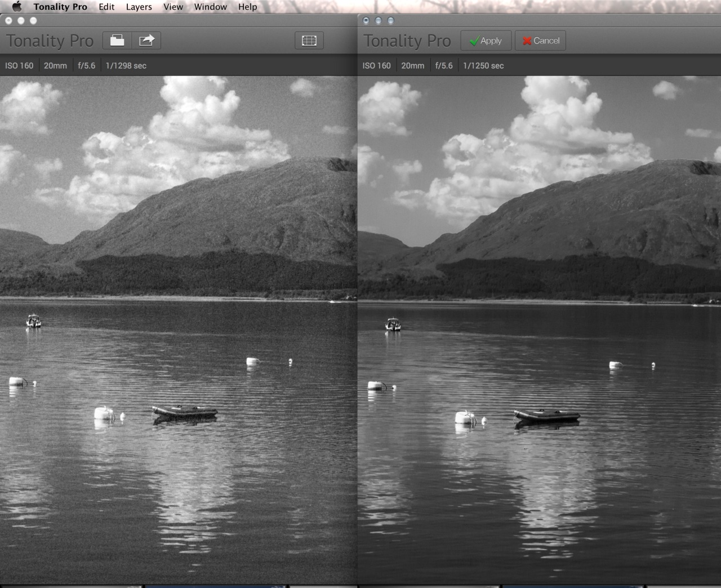Close the left Tonality Pro window

(8, 20)
